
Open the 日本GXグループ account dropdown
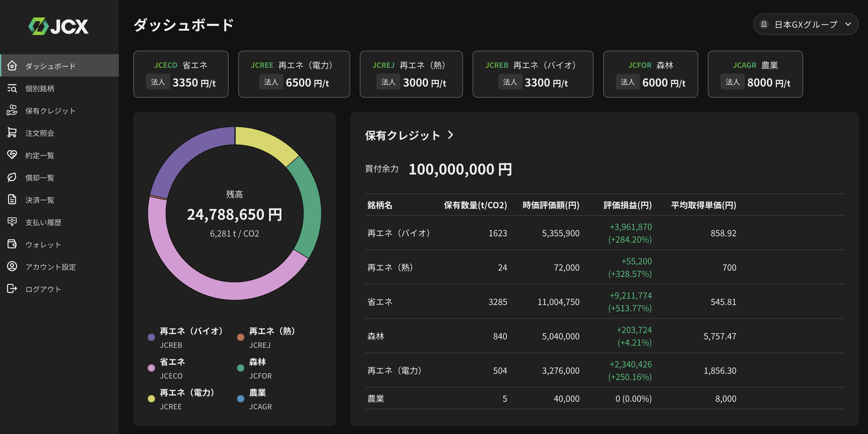tap(805, 24)
